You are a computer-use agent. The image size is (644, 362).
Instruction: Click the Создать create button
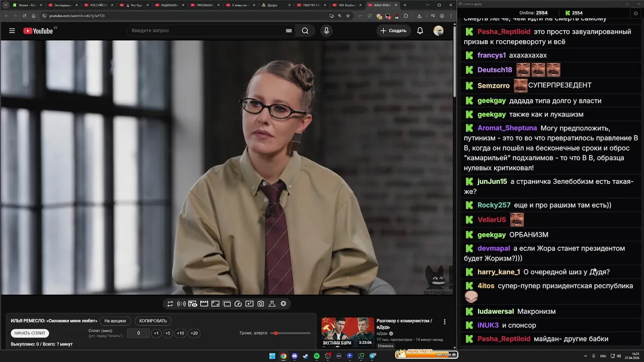pyautogui.click(x=393, y=31)
